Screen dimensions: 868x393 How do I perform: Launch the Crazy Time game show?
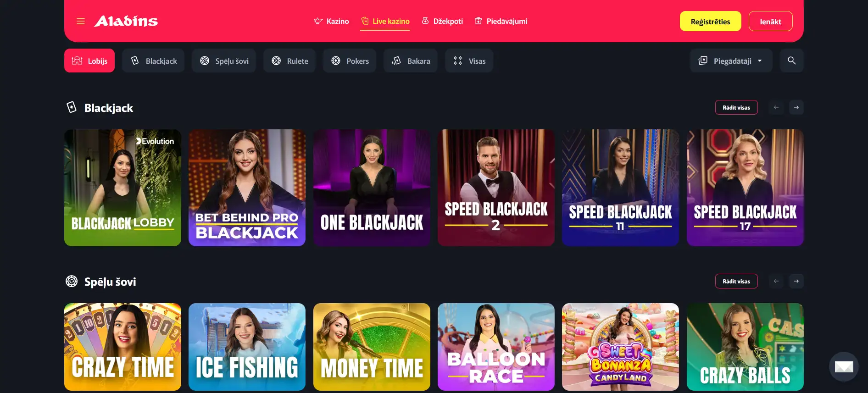point(122,347)
